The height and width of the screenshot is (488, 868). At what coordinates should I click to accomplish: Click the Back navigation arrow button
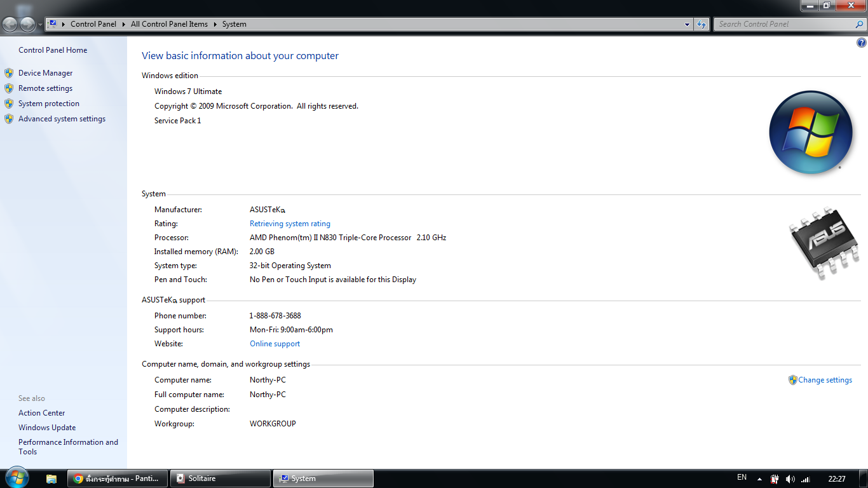(11, 24)
